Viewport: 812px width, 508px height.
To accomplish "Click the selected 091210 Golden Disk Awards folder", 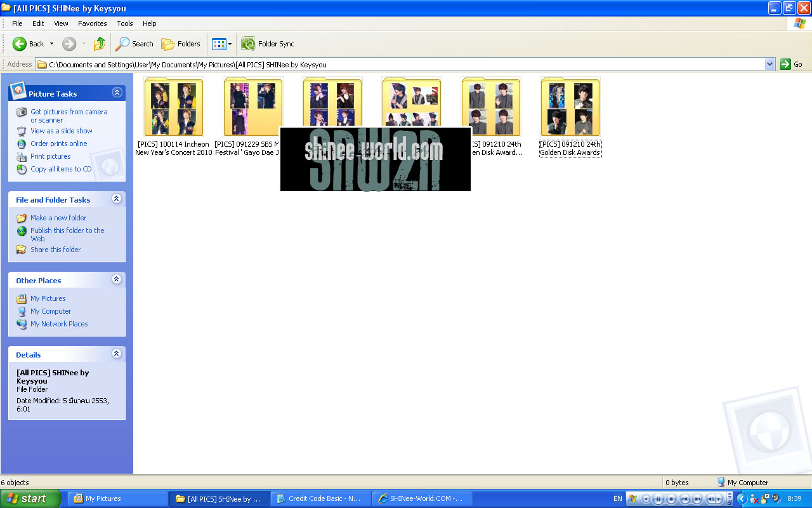I will click(x=570, y=117).
